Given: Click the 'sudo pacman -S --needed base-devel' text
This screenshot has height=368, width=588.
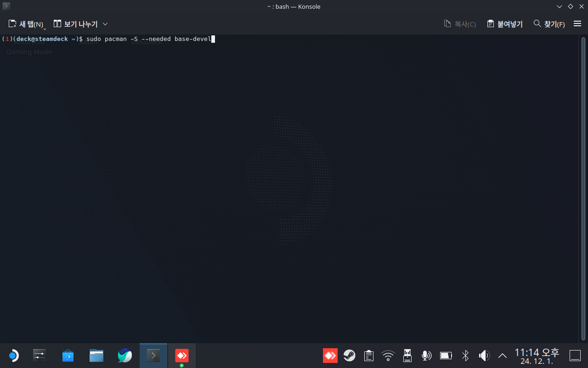Looking at the screenshot, I should coord(148,39).
